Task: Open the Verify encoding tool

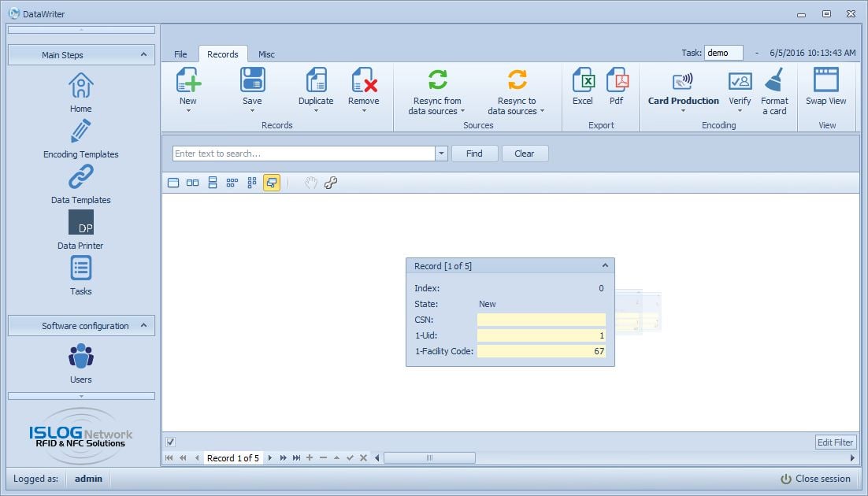Action: (740, 89)
